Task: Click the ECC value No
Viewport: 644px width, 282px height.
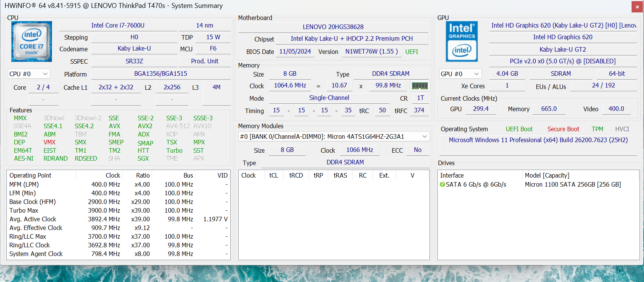Action: pos(418,150)
